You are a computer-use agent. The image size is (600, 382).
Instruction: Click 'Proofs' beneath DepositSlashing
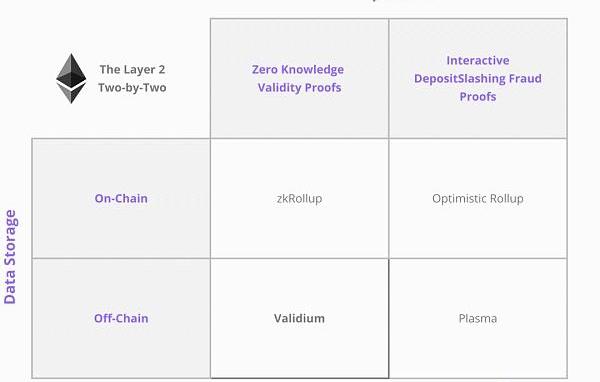(478, 96)
